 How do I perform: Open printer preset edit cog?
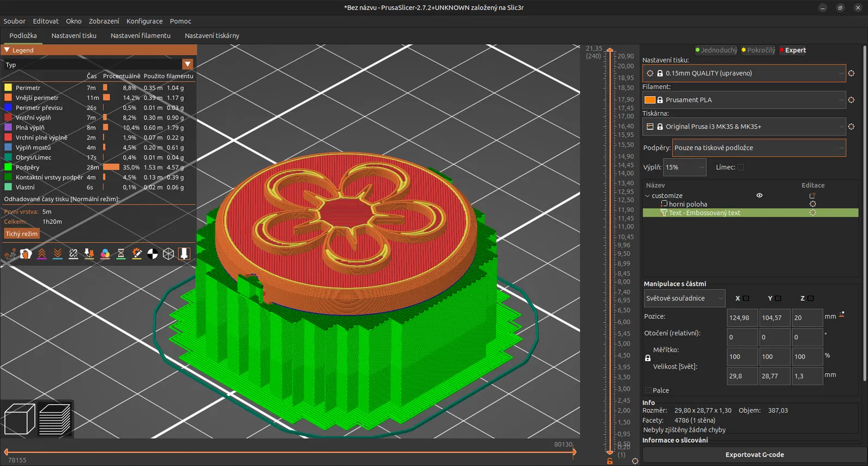click(851, 126)
